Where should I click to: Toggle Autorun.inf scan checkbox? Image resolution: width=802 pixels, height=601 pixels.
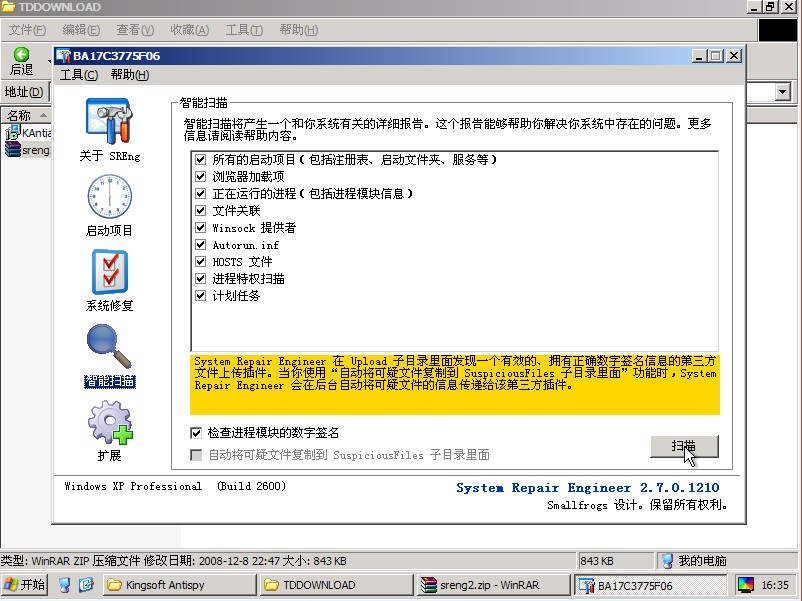coord(200,244)
